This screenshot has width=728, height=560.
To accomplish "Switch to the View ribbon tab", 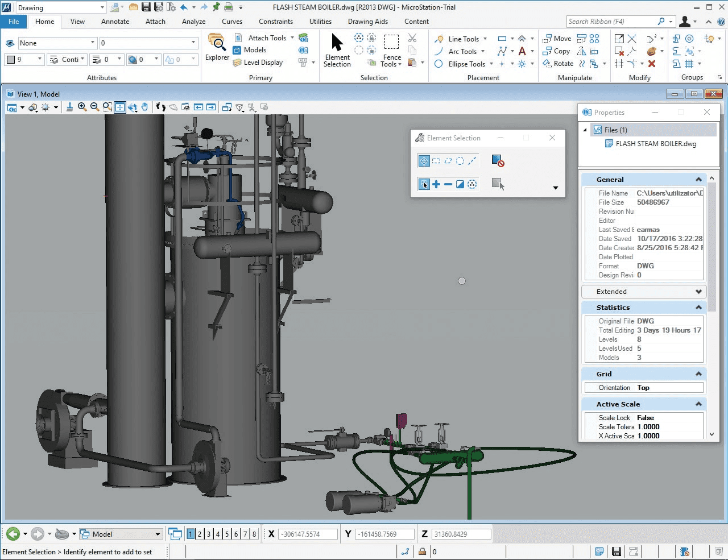I will coord(77,22).
